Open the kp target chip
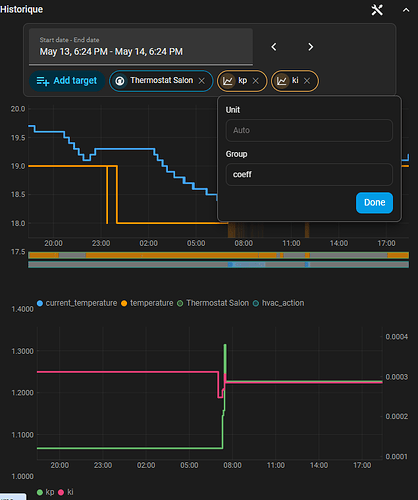The image size is (418, 500). (x=242, y=81)
